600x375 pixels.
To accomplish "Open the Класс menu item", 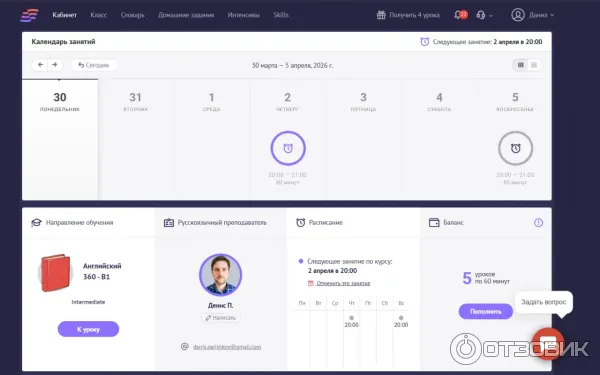I will tap(99, 15).
